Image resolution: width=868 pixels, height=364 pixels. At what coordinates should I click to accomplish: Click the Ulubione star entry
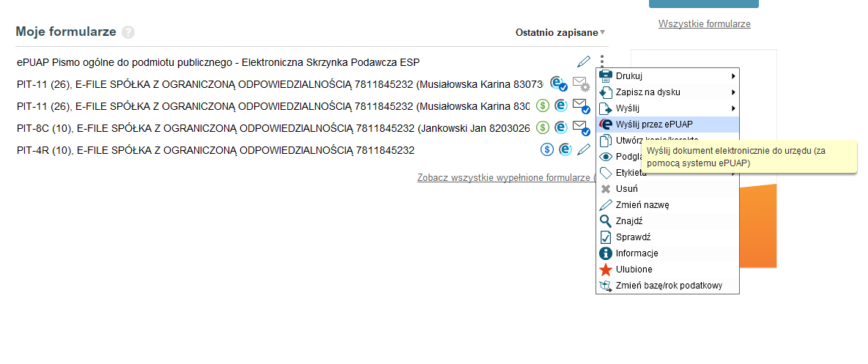point(667,270)
